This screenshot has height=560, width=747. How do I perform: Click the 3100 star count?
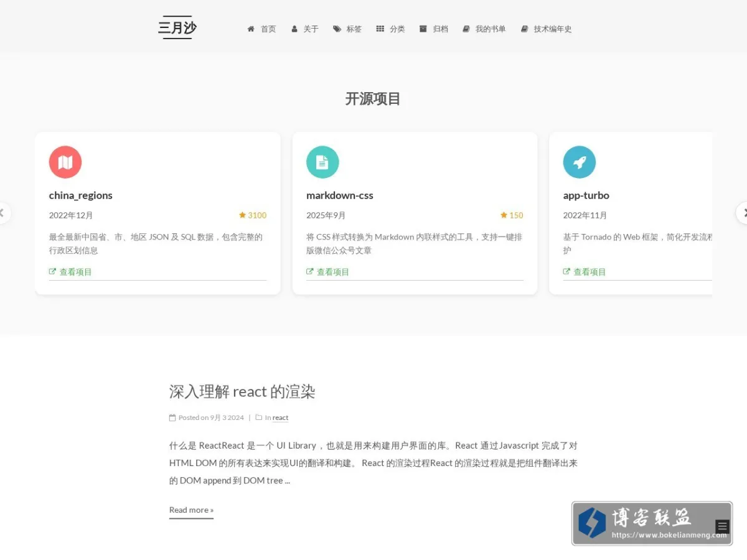[257, 215]
